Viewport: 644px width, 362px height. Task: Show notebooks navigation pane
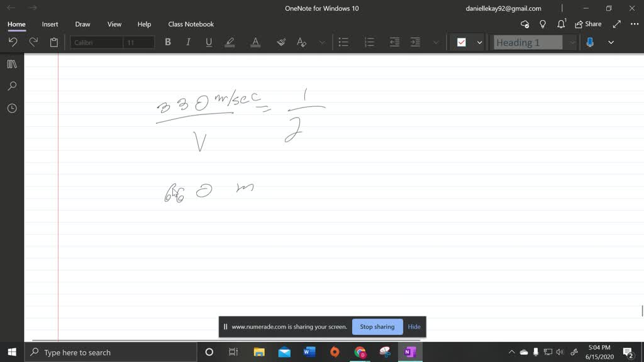[x=12, y=64]
